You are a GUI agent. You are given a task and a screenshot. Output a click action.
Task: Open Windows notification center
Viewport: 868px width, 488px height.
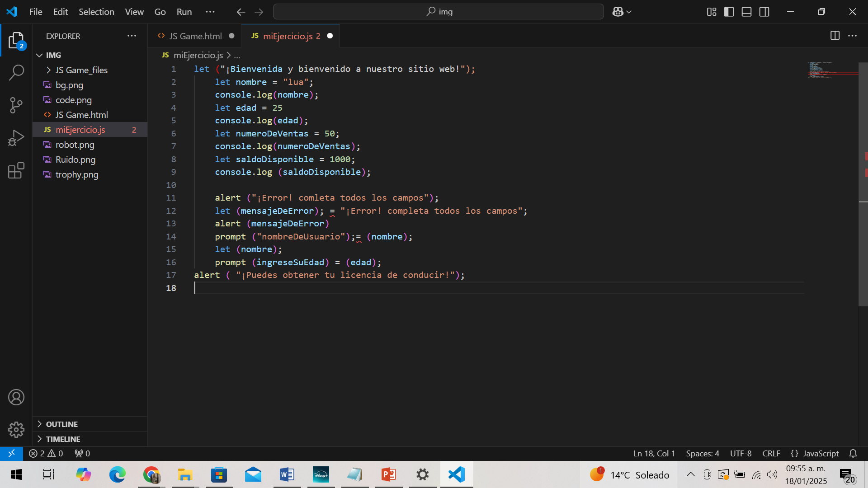[x=848, y=475]
